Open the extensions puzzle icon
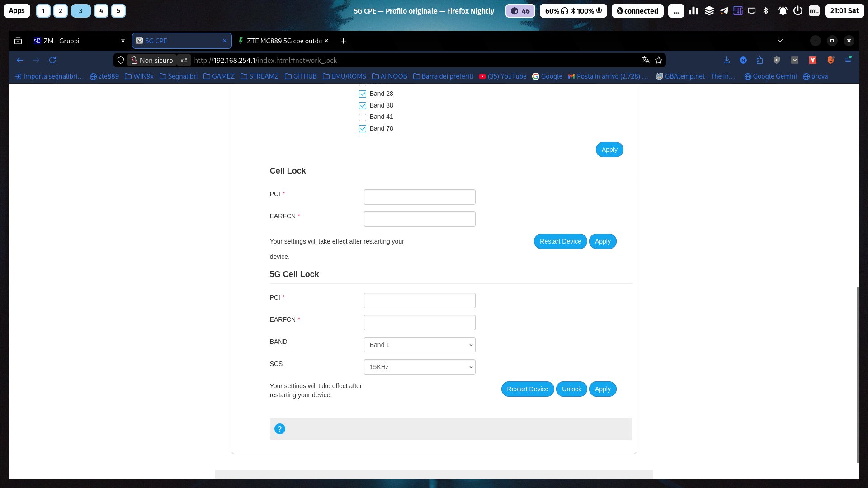868x488 pixels. [x=759, y=60]
